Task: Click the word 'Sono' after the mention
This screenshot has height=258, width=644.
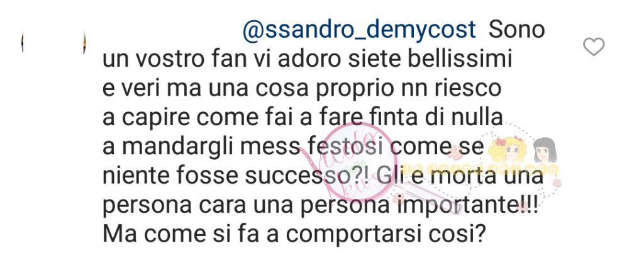Action: point(517,30)
